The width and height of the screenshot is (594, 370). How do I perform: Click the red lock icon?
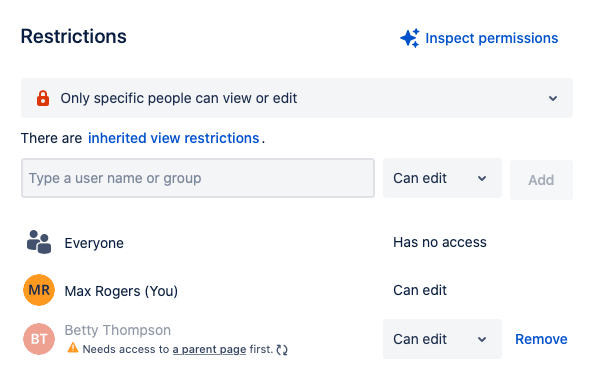(x=43, y=98)
